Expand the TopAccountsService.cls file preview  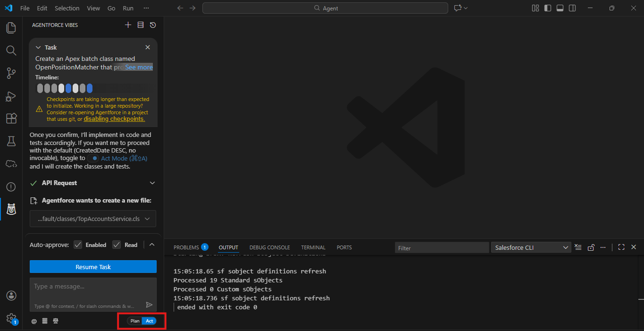[x=147, y=219]
